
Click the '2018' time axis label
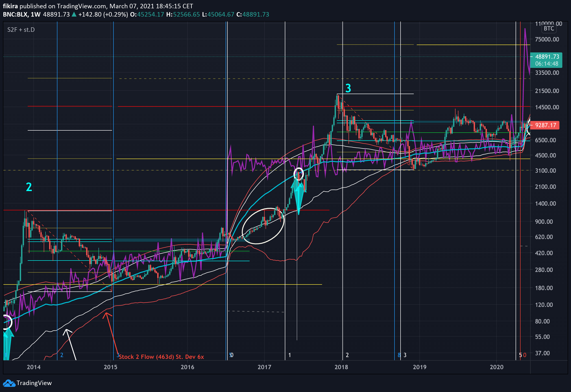(x=342, y=367)
